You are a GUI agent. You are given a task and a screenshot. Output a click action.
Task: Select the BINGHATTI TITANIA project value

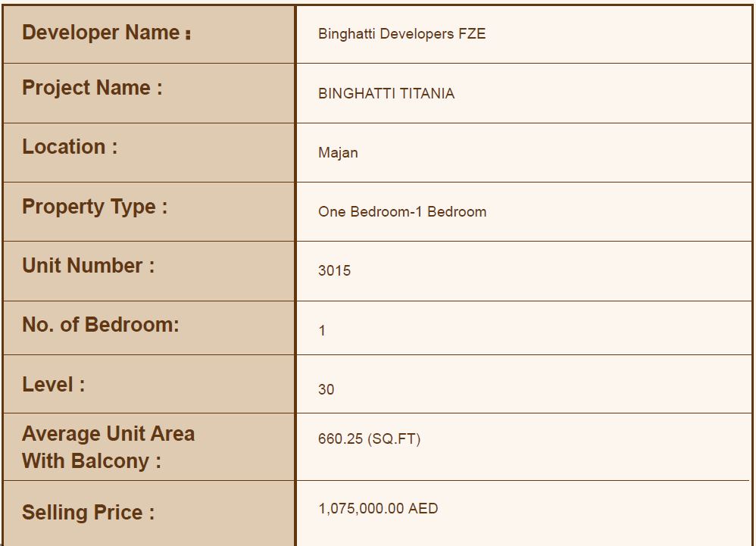pyautogui.click(x=386, y=94)
